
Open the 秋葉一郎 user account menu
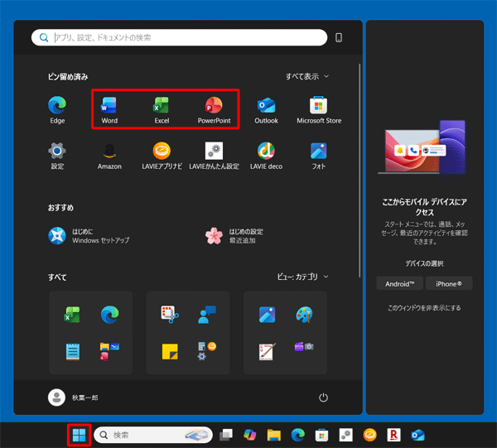click(x=73, y=397)
